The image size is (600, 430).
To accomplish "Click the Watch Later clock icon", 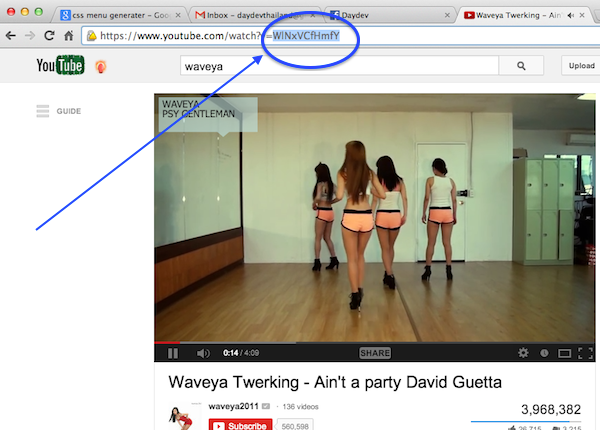I will pos(544,353).
